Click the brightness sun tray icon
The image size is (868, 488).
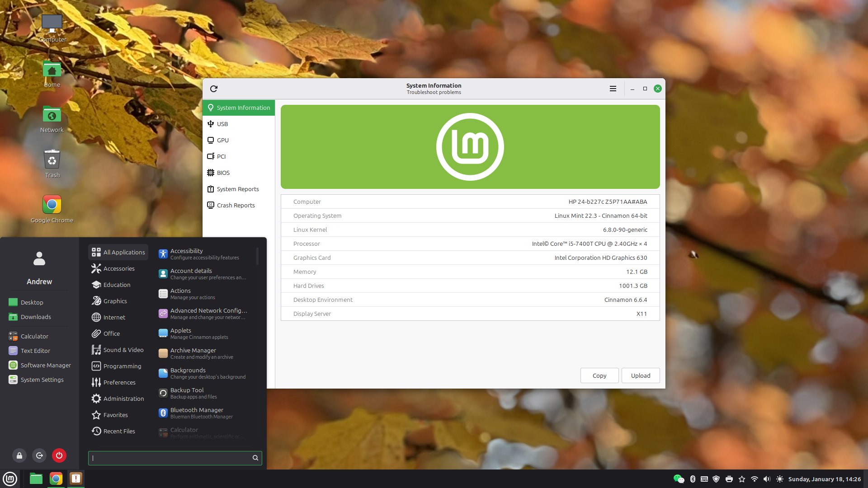pos(780,479)
